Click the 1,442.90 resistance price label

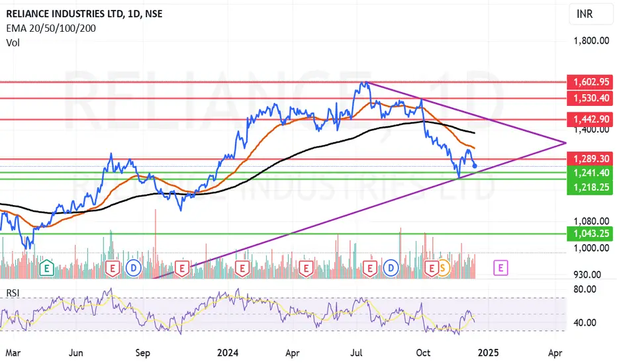point(590,119)
